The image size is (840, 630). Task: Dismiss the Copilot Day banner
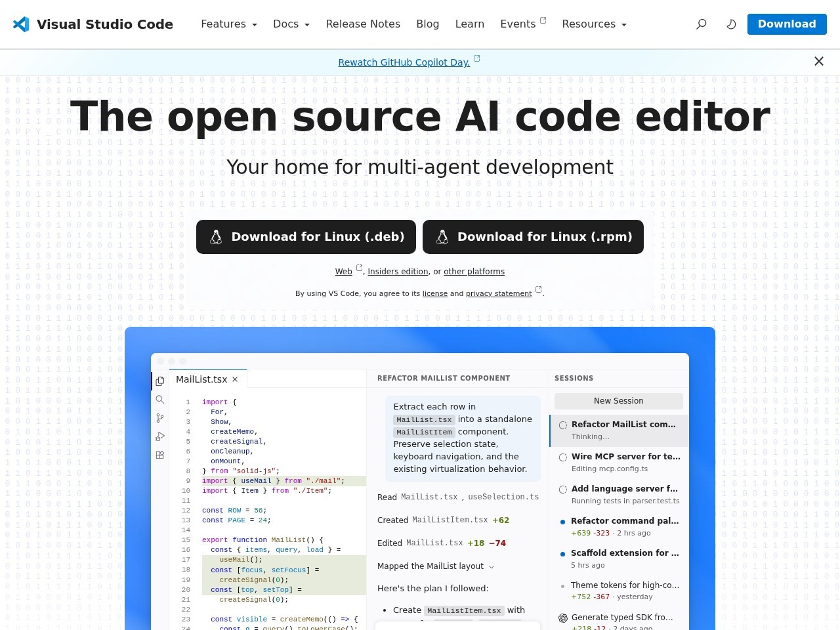(x=819, y=61)
